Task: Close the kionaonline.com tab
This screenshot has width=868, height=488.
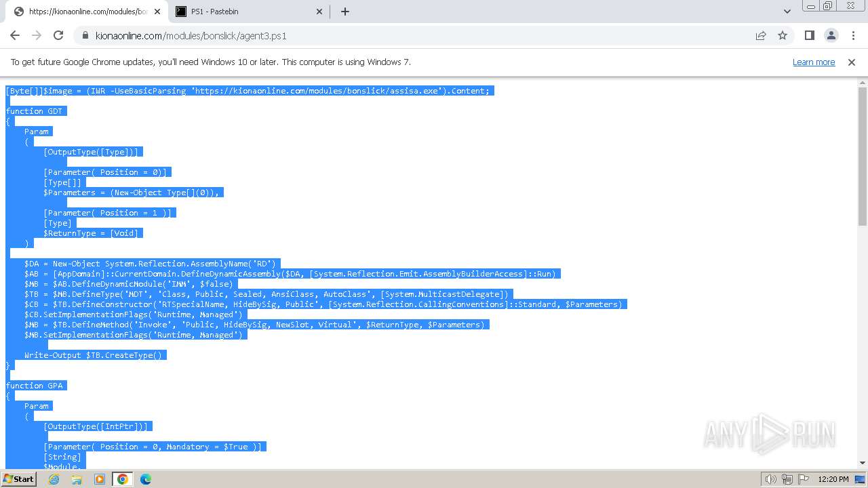Action: pyautogui.click(x=157, y=12)
